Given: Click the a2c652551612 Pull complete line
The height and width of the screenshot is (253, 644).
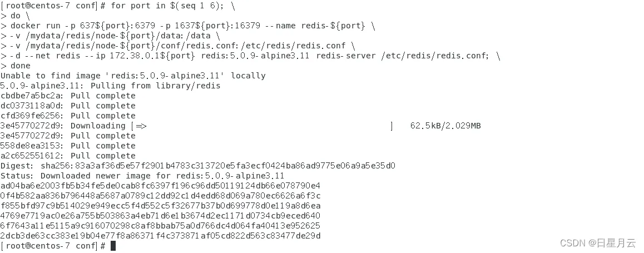Looking at the screenshot, I should (68, 156).
